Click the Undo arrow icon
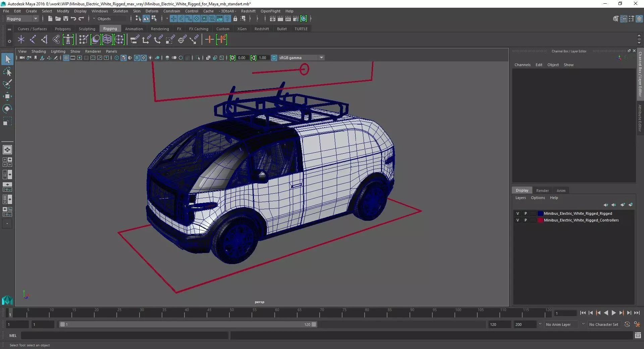This screenshot has height=349, width=644. [x=73, y=19]
